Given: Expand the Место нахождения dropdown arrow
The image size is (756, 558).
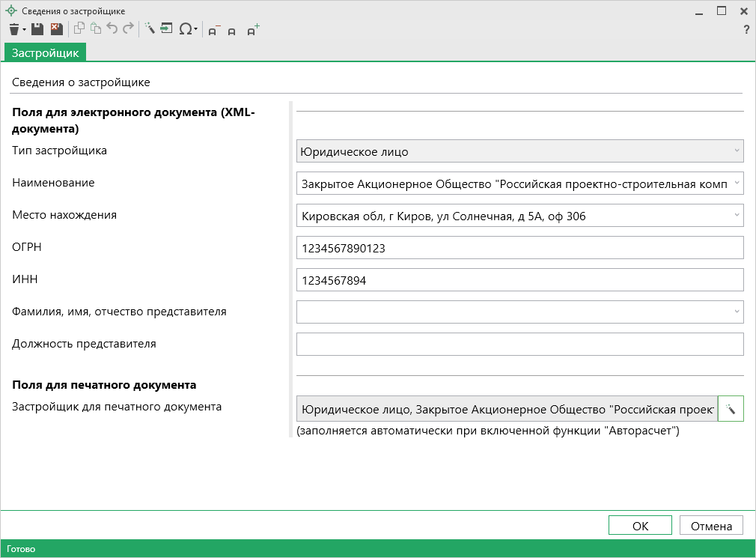Looking at the screenshot, I should pyautogui.click(x=737, y=216).
